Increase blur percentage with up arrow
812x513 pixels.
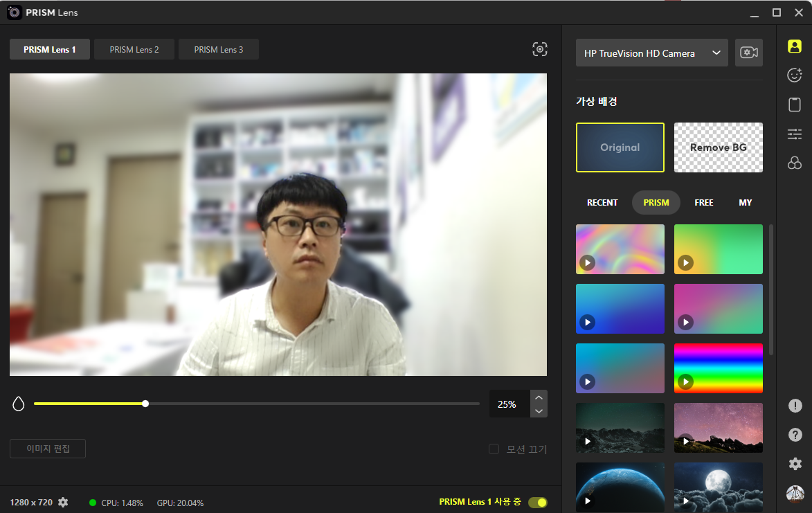point(539,397)
